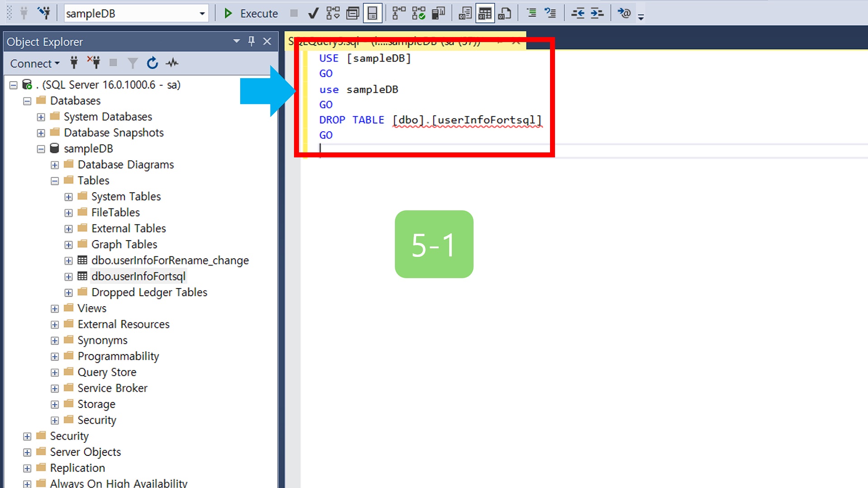The height and width of the screenshot is (488, 868).
Task: Toggle Include Client Statistics
Action: coord(438,14)
